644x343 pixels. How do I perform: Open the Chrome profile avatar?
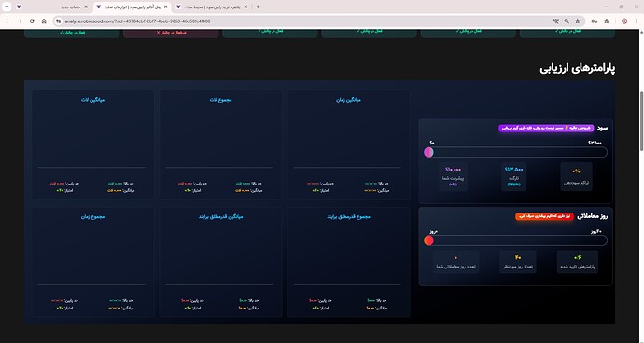click(x=624, y=21)
